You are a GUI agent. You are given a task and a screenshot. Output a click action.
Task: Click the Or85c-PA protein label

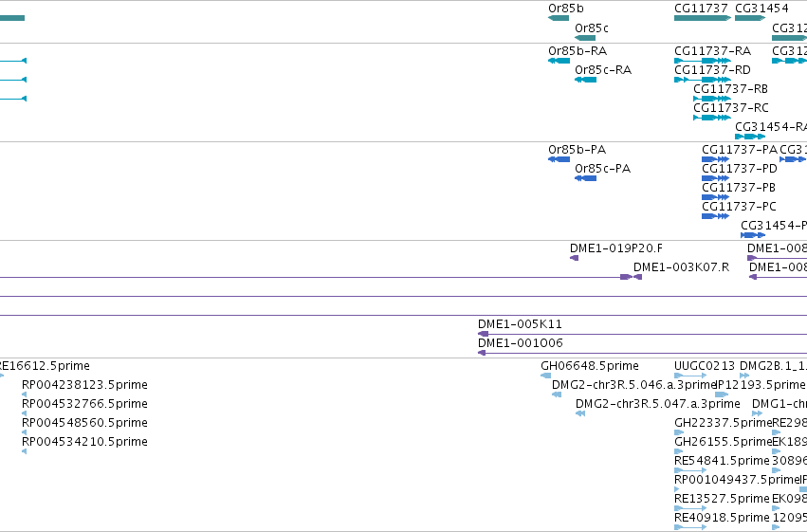tap(602, 169)
